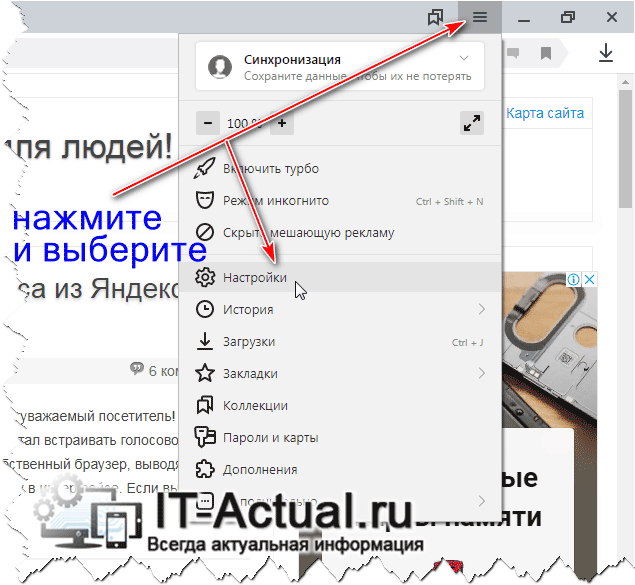Choose Дополнения in the menu

point(340,469)
